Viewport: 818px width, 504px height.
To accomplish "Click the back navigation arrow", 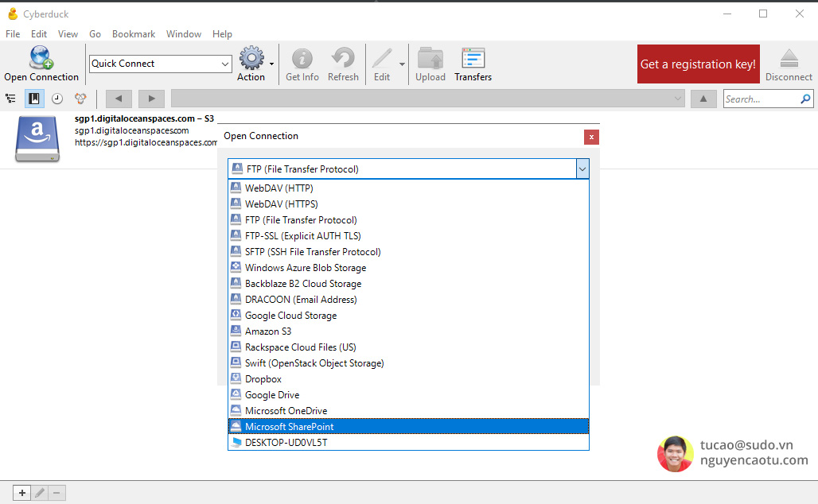I will click(x=118, y=98).
